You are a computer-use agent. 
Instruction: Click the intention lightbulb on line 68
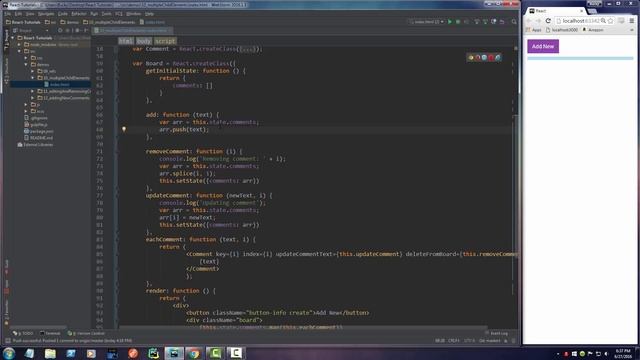pyautogui.click(x=124, y=129)
